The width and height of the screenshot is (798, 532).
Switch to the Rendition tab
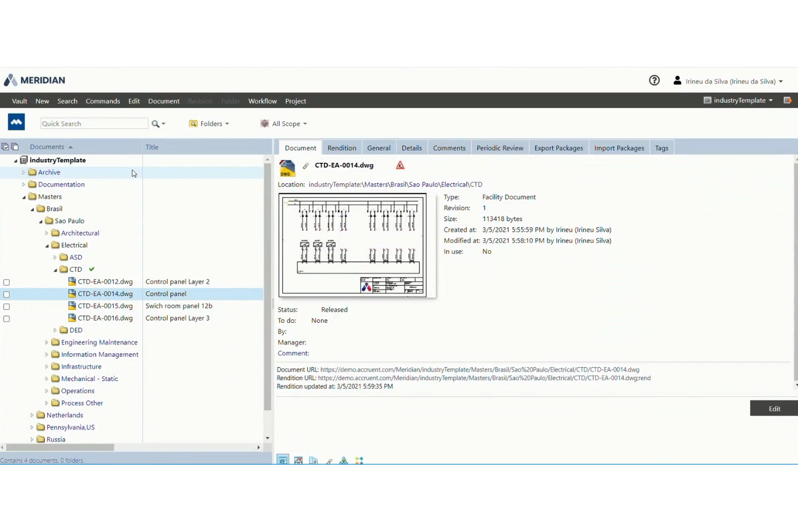[x=341, y=148]
